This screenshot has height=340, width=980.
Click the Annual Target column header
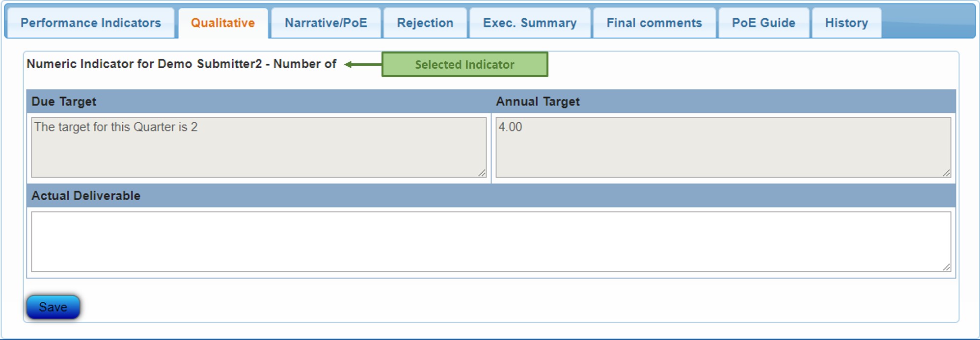click(x=538, y=102)
